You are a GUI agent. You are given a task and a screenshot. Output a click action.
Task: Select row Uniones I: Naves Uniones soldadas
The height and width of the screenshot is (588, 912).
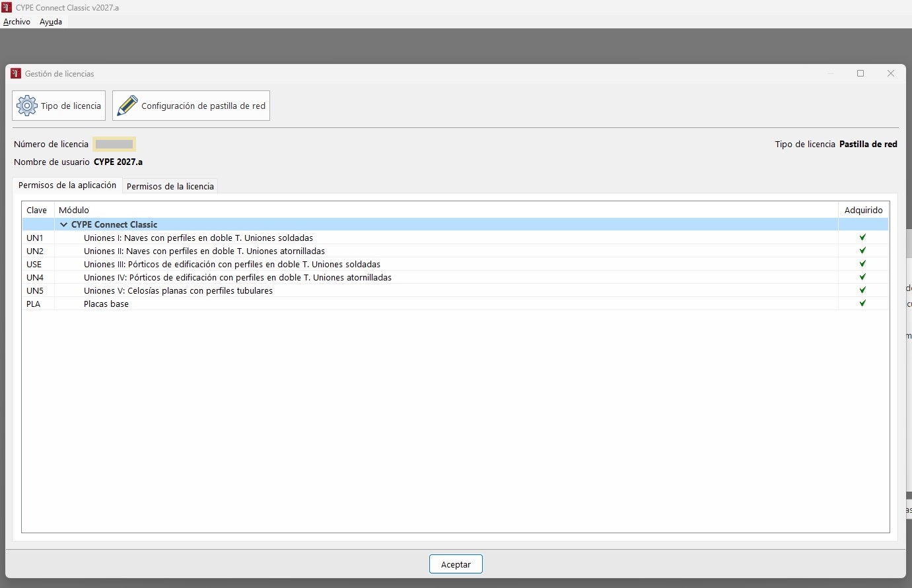point(455,238)
